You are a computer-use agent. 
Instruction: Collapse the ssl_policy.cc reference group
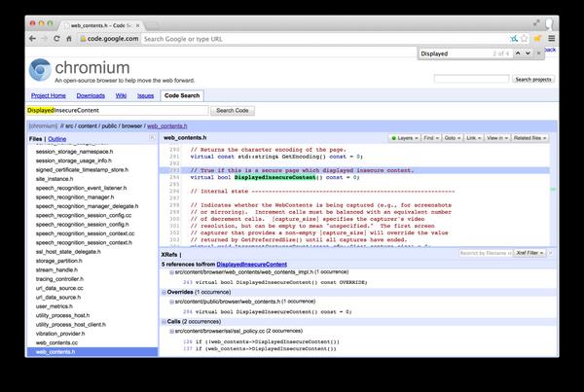tap(171, 332)
